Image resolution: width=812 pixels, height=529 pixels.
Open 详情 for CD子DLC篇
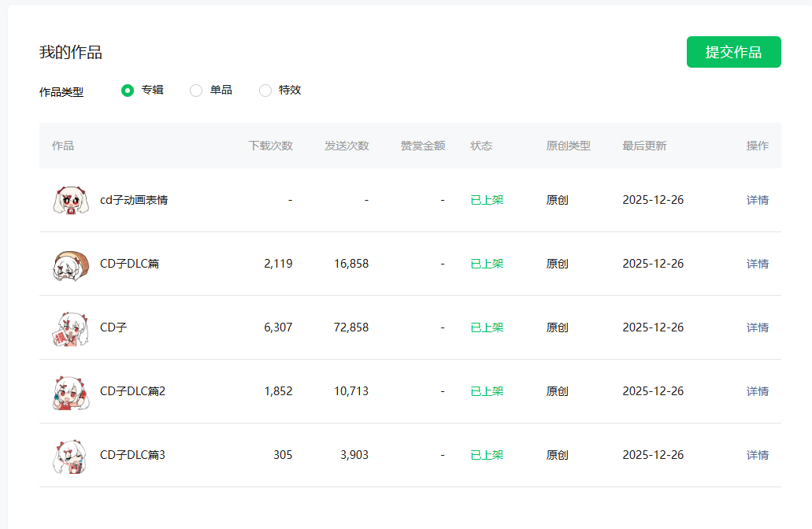[x=757, y=264]
